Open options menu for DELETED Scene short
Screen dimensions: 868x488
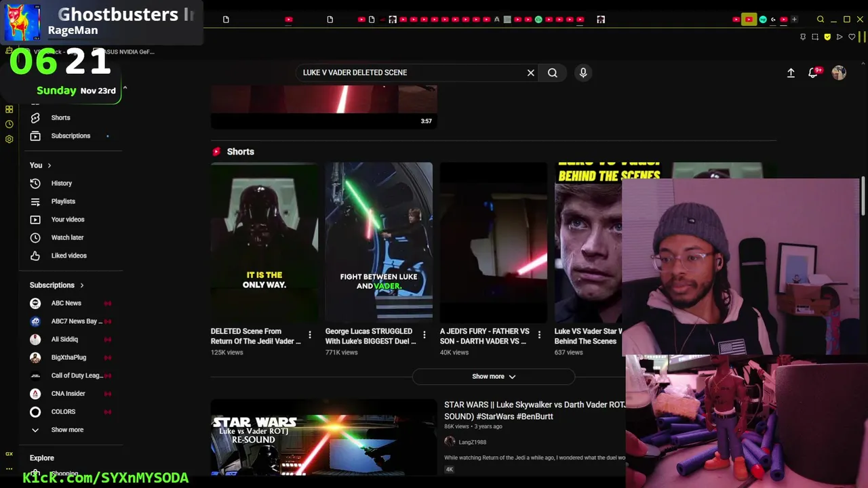310,335
